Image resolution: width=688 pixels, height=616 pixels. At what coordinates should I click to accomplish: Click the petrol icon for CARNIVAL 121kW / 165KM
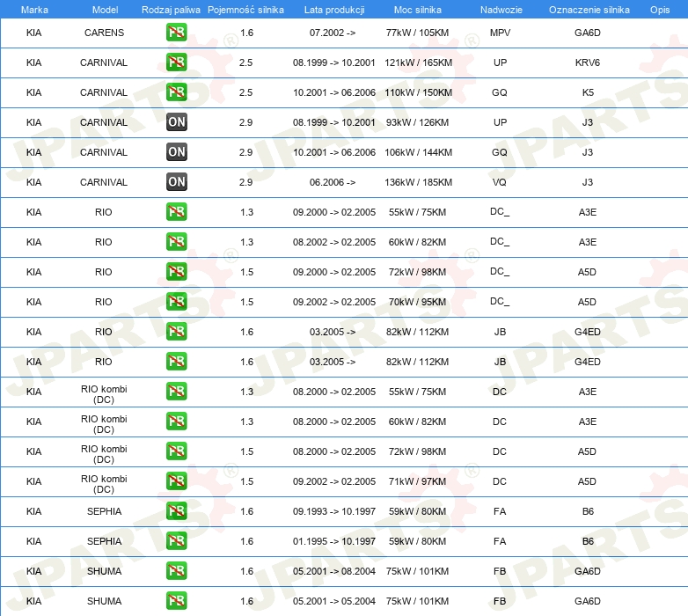coord(176,62)
